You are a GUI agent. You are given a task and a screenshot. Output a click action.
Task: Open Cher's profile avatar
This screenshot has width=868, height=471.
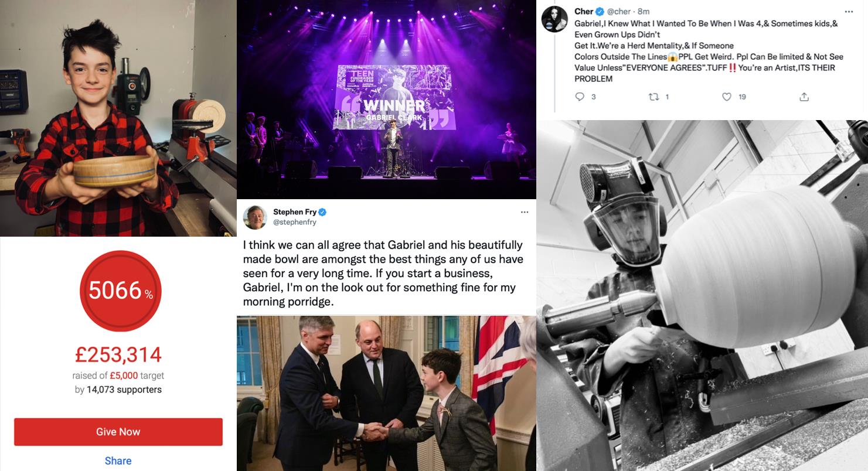pyautogui.click(x=554, y=19)
